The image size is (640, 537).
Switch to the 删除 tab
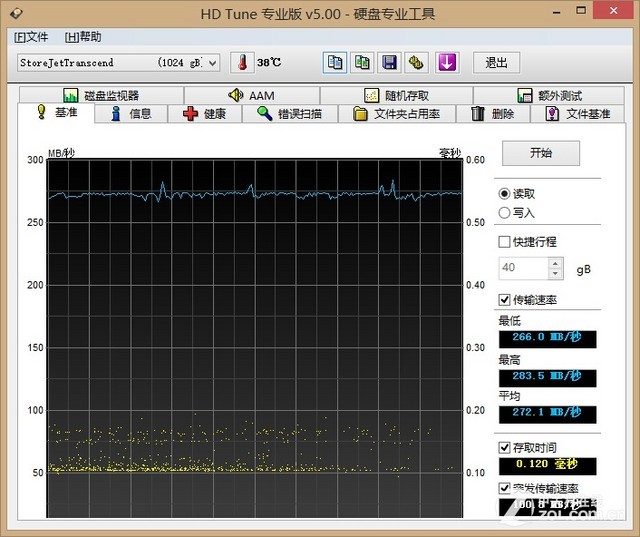(x=493, y=114)
